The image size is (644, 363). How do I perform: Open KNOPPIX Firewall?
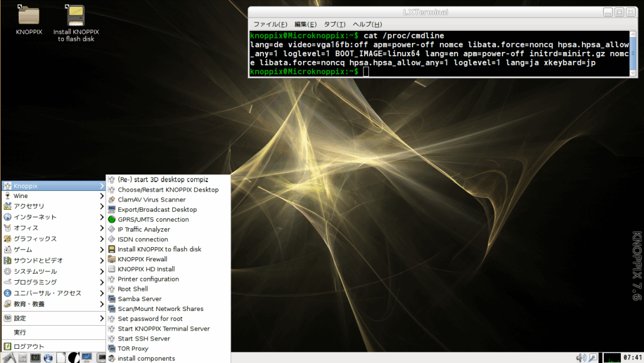(168, 259)
